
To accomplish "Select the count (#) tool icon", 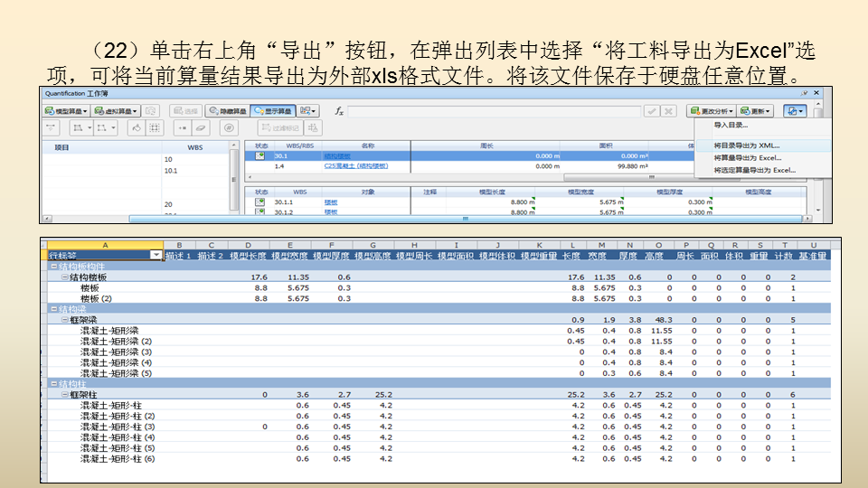I will pos(229,127).
